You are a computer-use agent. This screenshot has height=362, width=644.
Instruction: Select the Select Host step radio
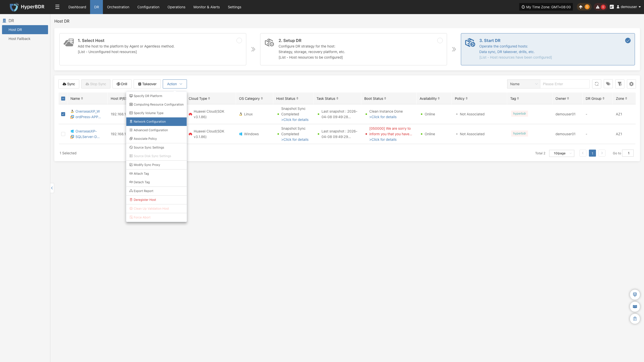tap(239, 40)
